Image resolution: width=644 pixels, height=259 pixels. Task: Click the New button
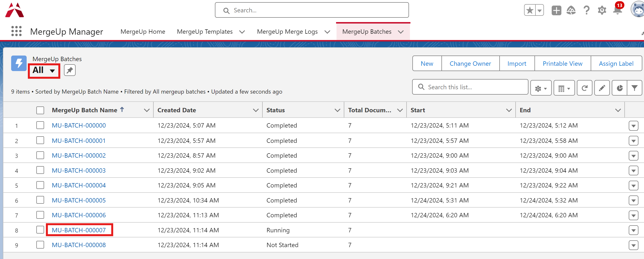point(427,64)
